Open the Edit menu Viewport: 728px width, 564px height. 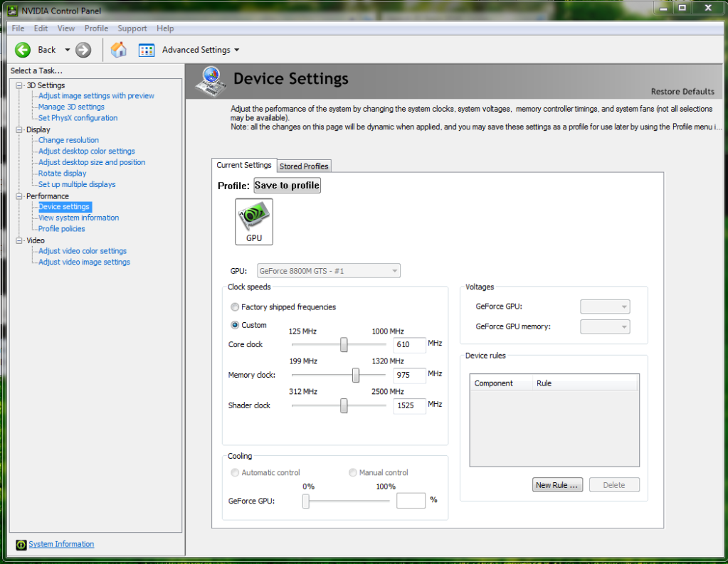tap(41, 28)
